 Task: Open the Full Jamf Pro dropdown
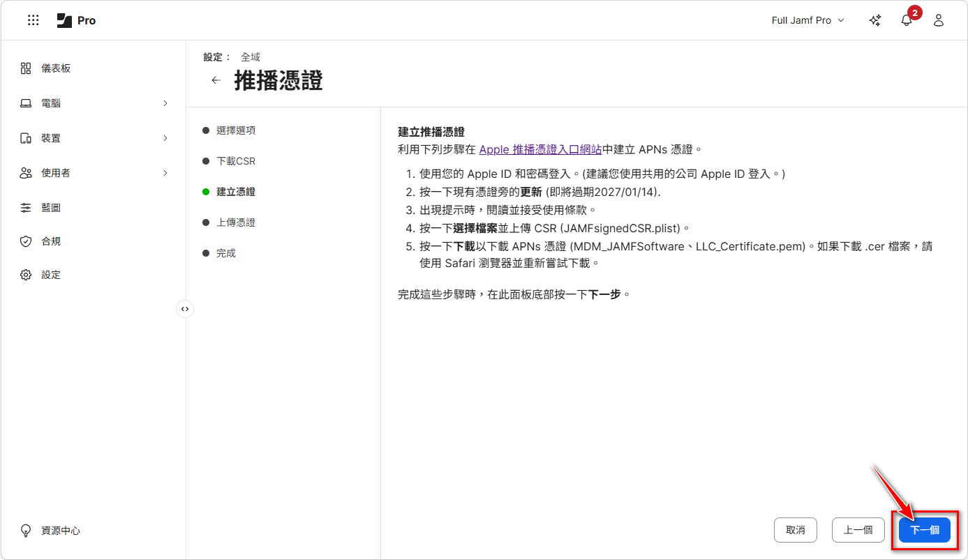(x=807, y=20)
